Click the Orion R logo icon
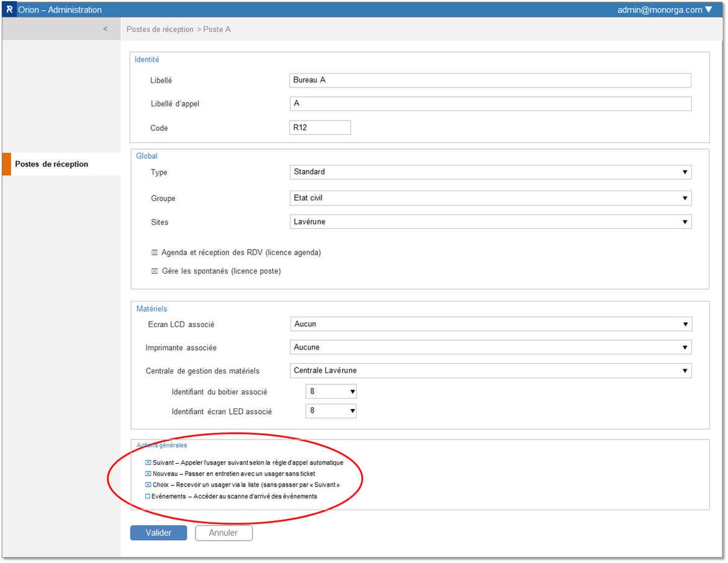Image resolution: width=728 pixels, height=563 pixels. pyautogui.click(x=9, y=10)
